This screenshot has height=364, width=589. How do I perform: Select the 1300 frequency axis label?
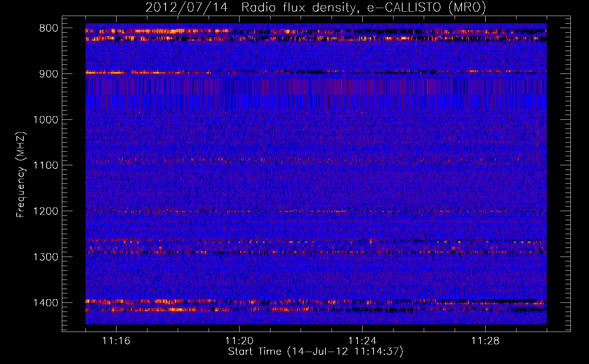point(46,257)
